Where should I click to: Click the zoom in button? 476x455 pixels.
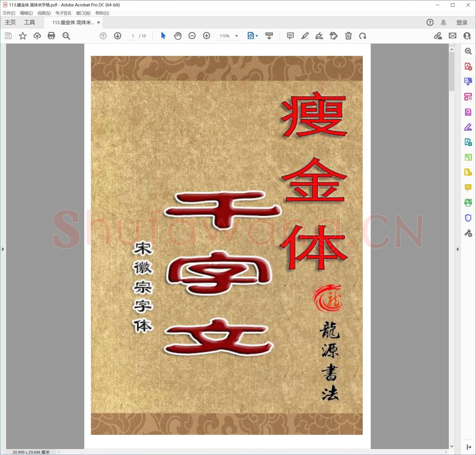[207, 36]
